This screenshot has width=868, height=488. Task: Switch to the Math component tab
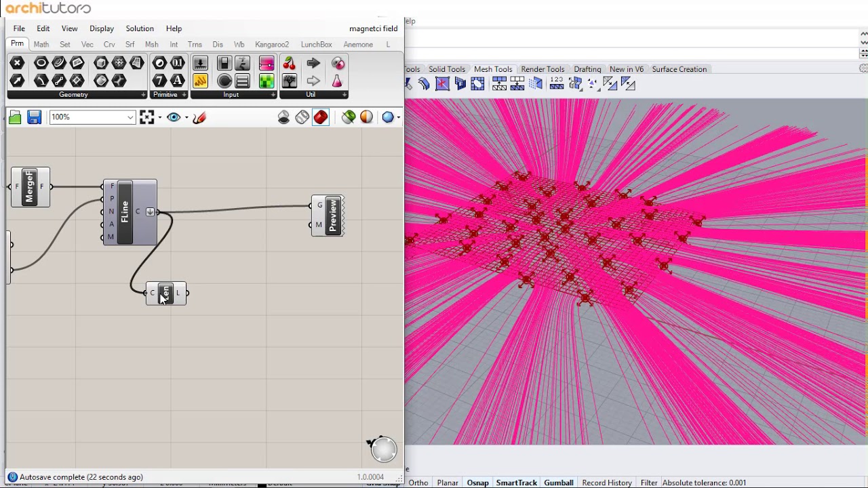[41, 45]
